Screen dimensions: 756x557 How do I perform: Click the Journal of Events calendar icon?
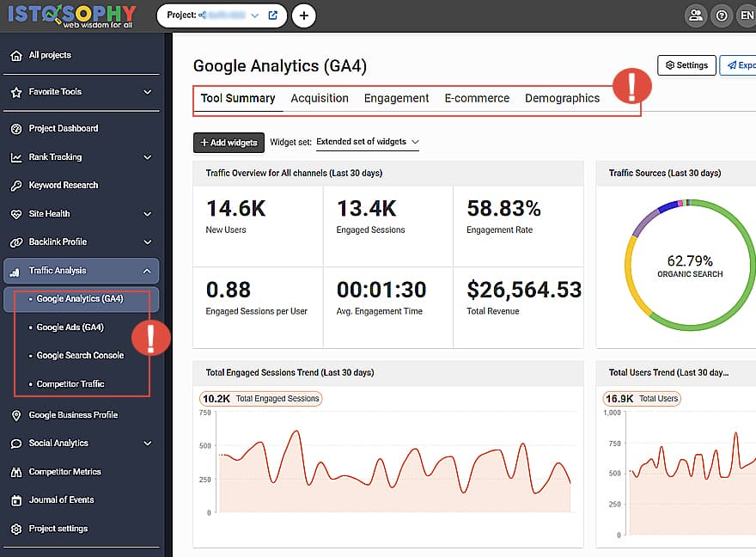[x=15, y=500]
